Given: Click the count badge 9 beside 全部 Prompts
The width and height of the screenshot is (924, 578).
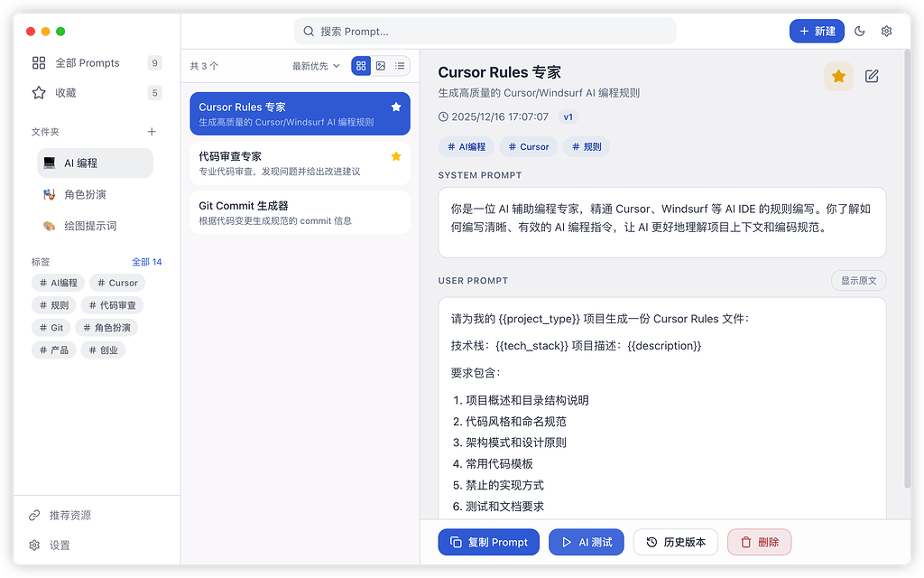Looking at the screenshot, I should 154,63.
